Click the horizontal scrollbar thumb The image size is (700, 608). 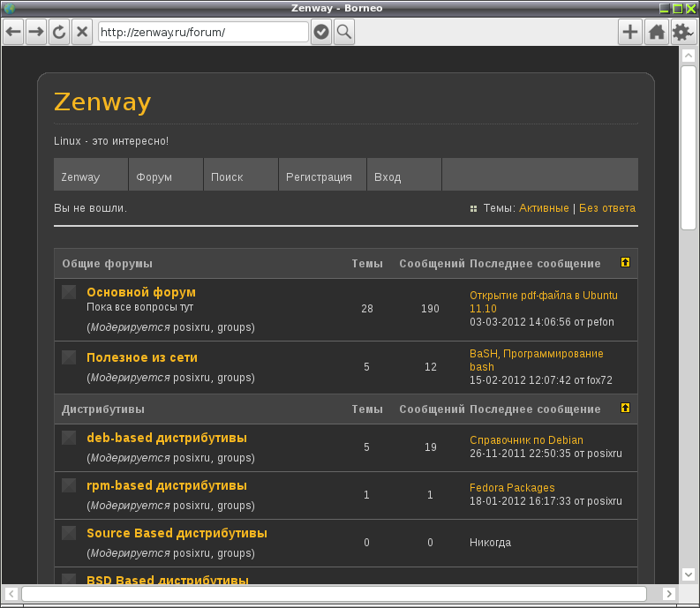coord(335,594)
